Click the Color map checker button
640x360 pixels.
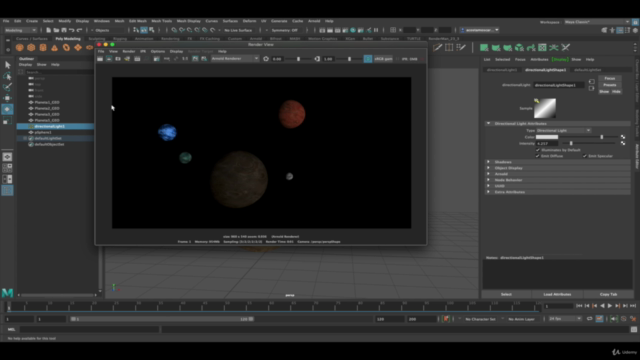[623, 137]
